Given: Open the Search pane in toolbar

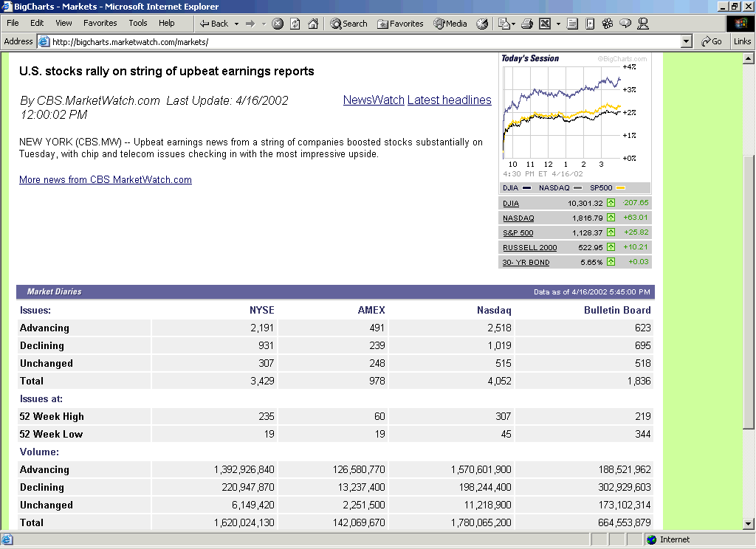Looking at the screenshot, I should coord(348,24).
